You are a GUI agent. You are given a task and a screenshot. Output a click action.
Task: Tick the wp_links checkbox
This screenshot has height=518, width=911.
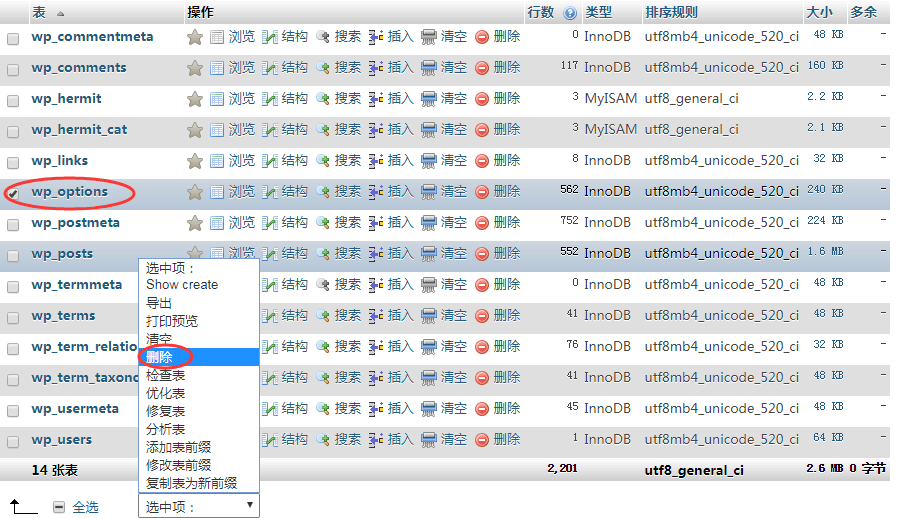[x=13, y=163]
